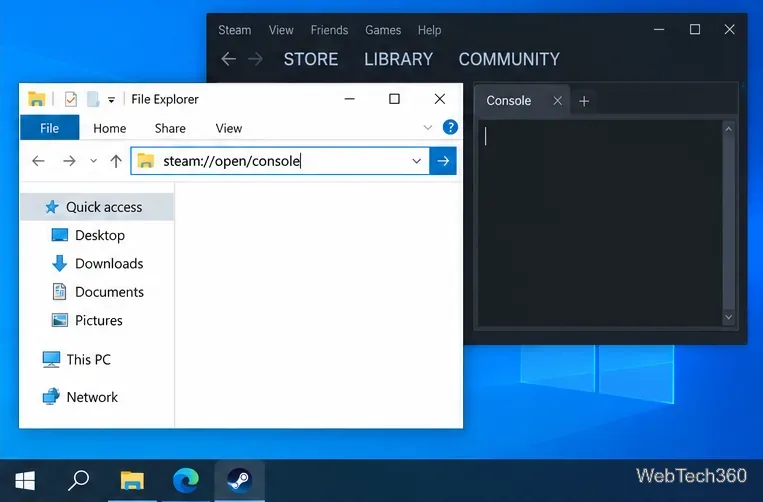This screenshot has width=763, height=502.
Task: Open Microsoft Edge from the taskbar
Action: click(186, 481)
